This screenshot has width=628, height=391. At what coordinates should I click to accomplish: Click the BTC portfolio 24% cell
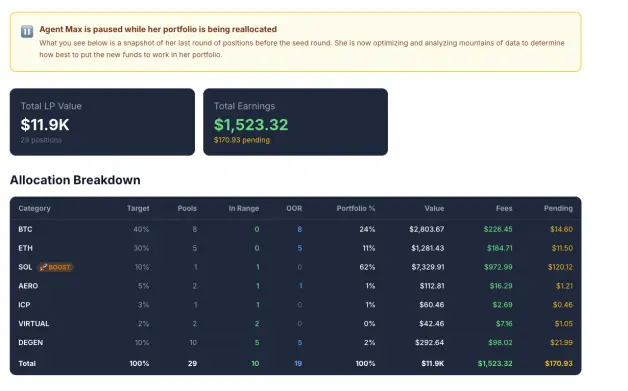367,229
